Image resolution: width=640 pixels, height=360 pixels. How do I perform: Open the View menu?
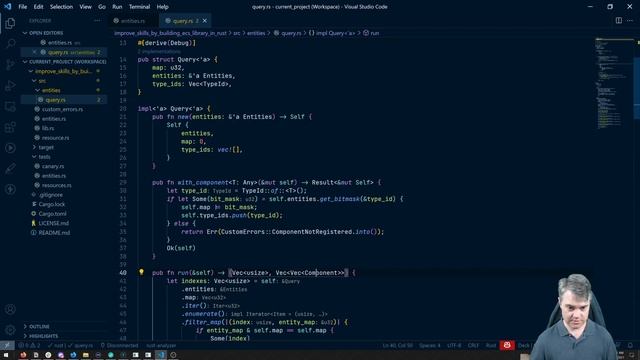(x=85, y=7)
